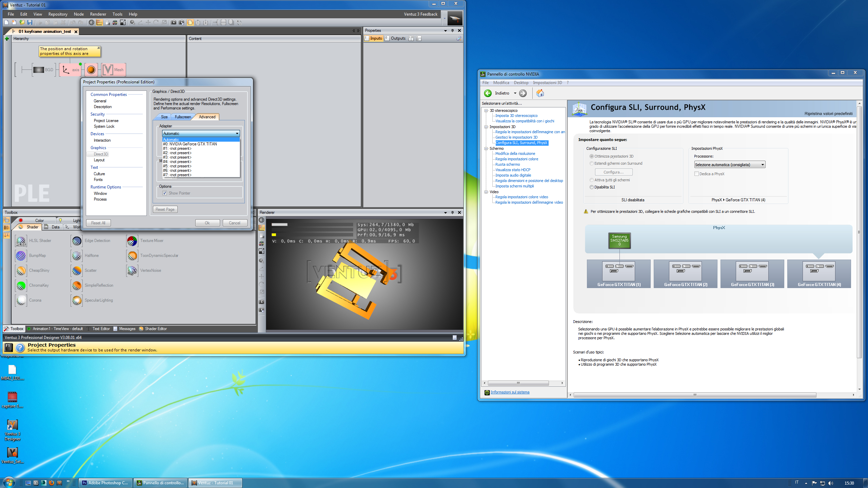
Task: Click the Reset Page button
Action: click(x=165, y=209)
